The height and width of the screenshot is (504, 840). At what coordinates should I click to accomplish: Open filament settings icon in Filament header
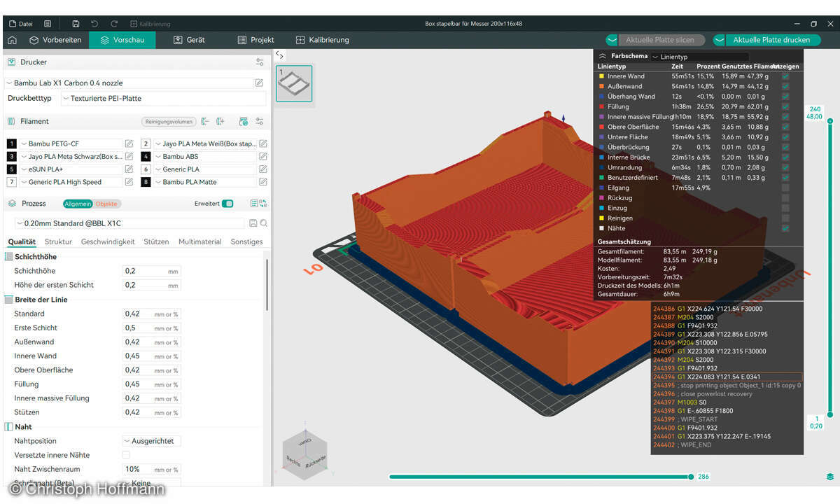tap(260, 121)
